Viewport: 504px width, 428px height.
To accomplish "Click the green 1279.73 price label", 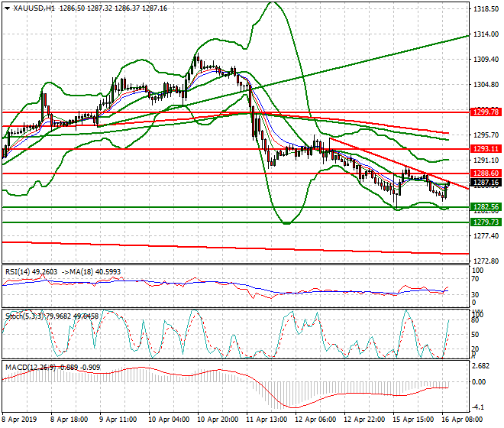I will tap(486, 222).
